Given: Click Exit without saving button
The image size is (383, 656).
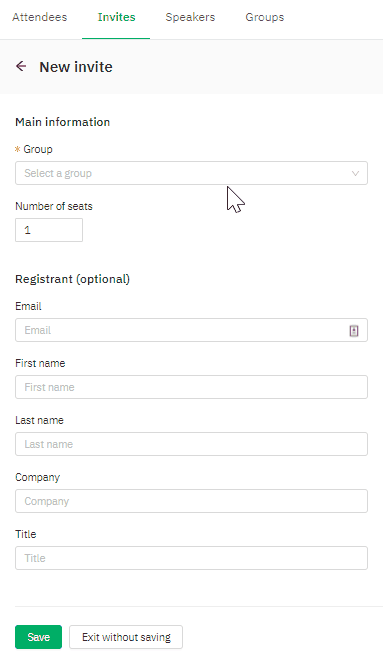Looking at the screenshot, I should tap(126, 637).
